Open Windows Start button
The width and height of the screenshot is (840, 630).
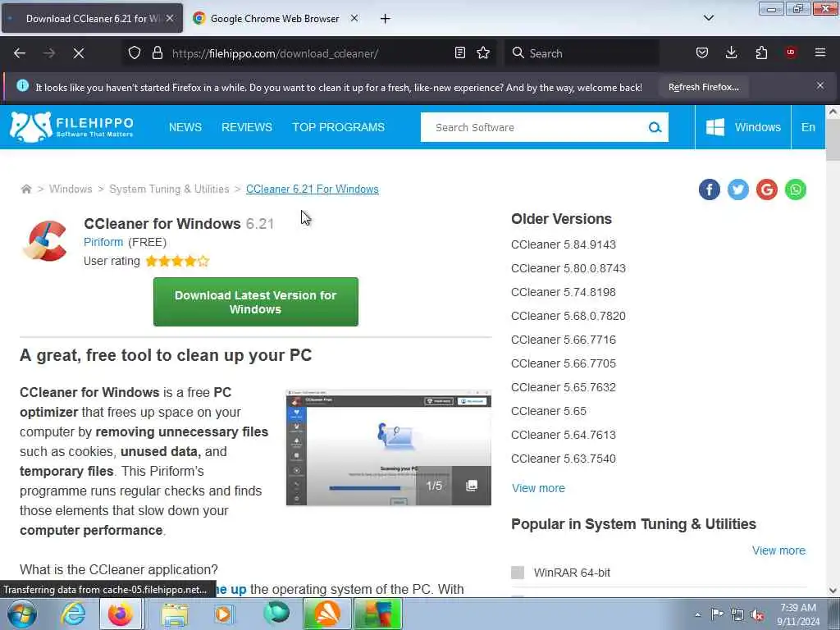click(22, 614)
